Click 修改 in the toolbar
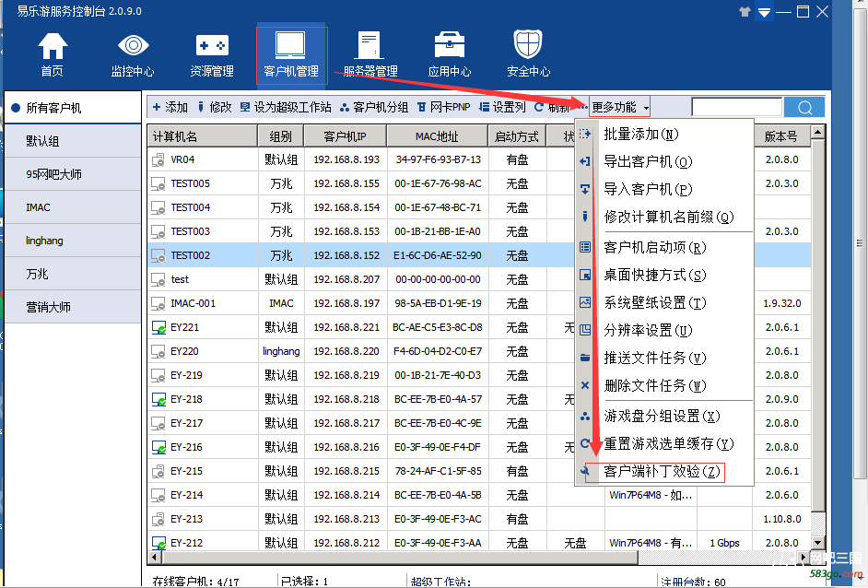 215,108
